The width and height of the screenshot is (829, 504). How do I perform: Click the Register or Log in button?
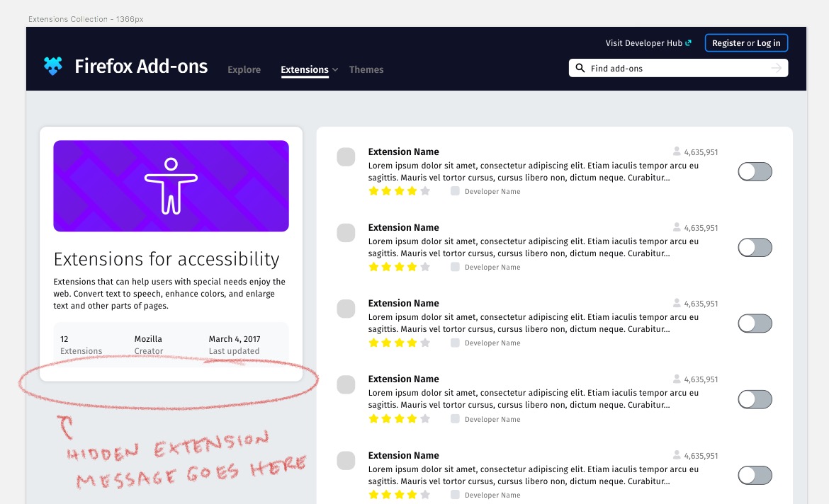tap(746, 42)
